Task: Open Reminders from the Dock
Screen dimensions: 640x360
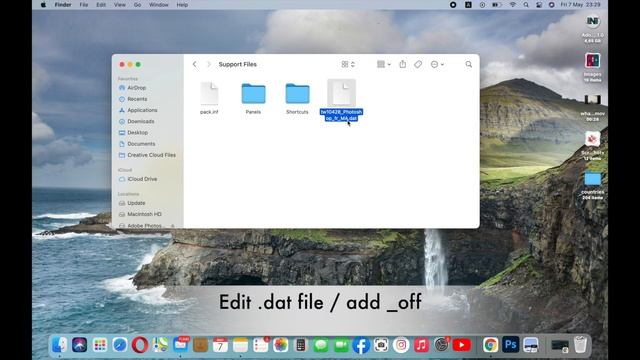Action: click(x=261, y=345)
